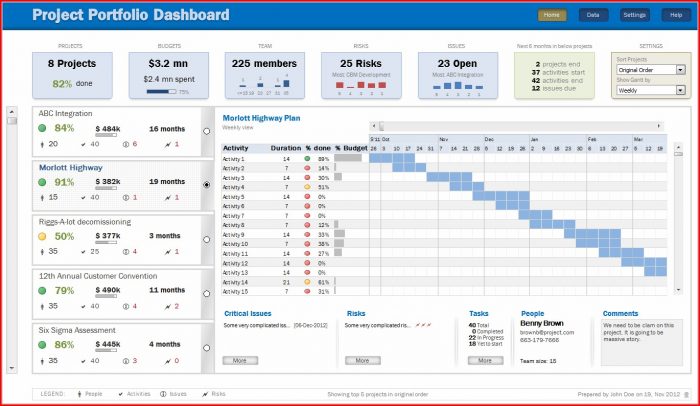This screenshot has height=406, width=700.
Task: Click the Duration column header
Action: 286,148
